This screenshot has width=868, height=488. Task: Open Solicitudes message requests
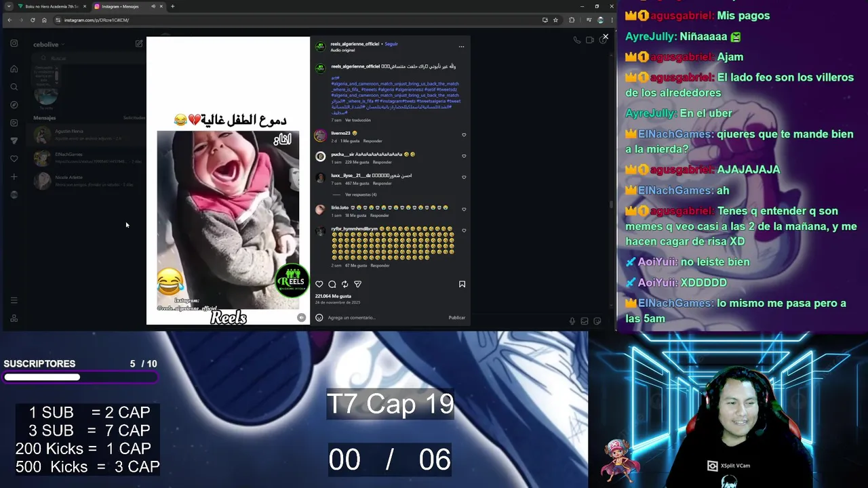134,118
